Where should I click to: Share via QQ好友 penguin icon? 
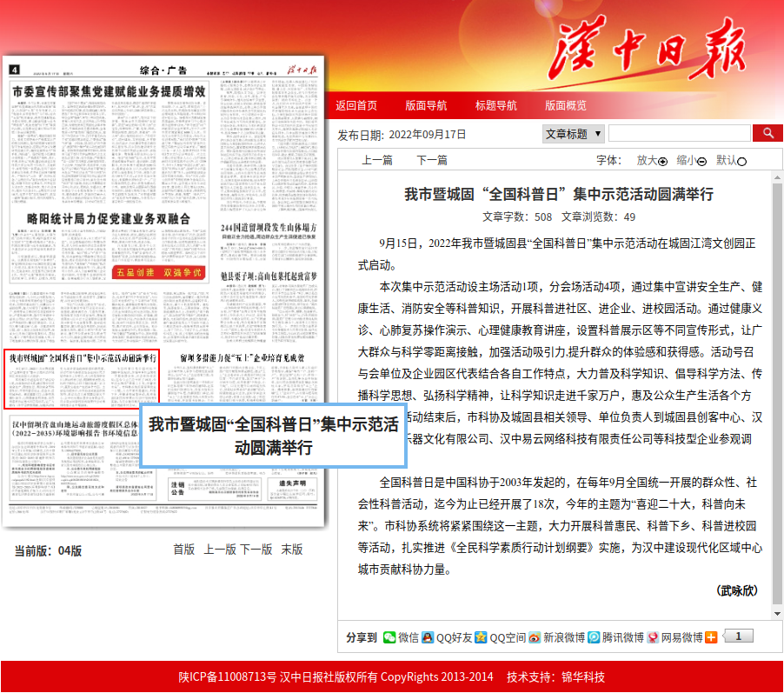pyautogui.click(x=428, y=637)
